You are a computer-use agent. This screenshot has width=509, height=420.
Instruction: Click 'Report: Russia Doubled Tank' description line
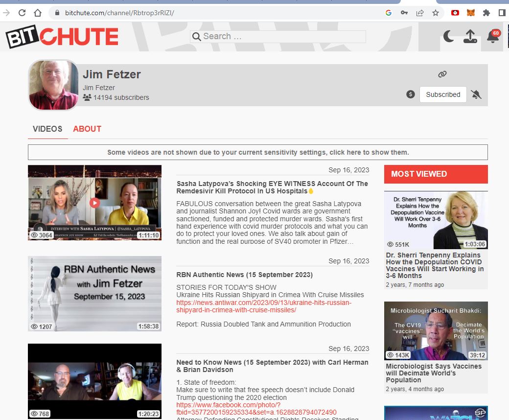click(264, 324)
